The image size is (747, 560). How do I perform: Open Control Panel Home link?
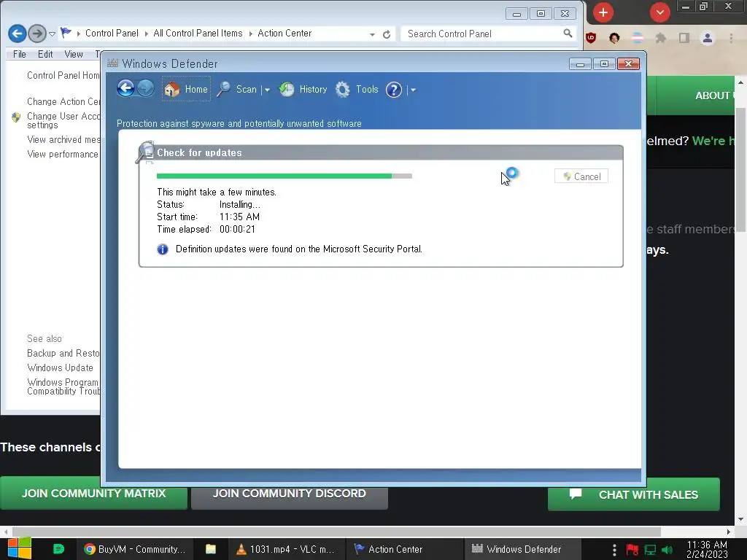(63, 75)
